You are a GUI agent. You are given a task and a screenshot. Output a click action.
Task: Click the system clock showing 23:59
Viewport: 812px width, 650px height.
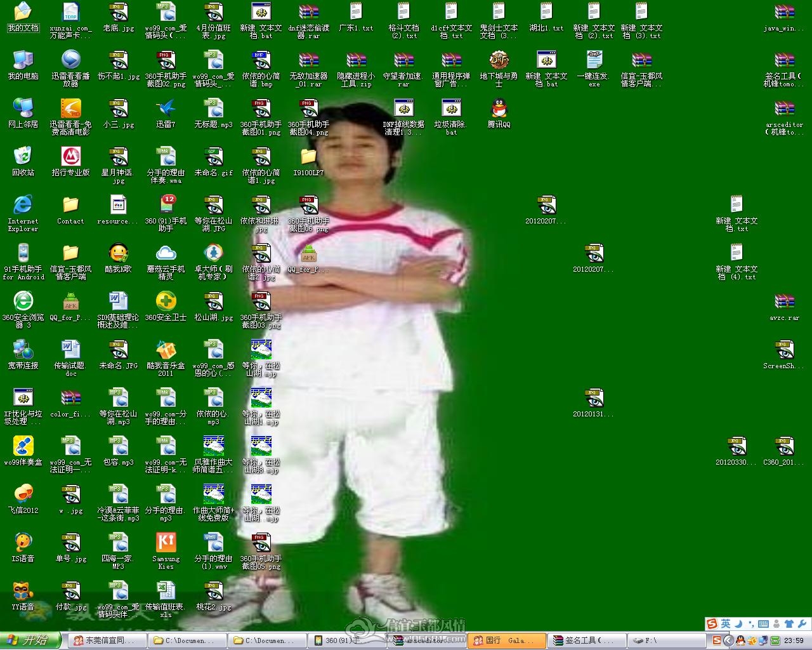coord(794,640)
